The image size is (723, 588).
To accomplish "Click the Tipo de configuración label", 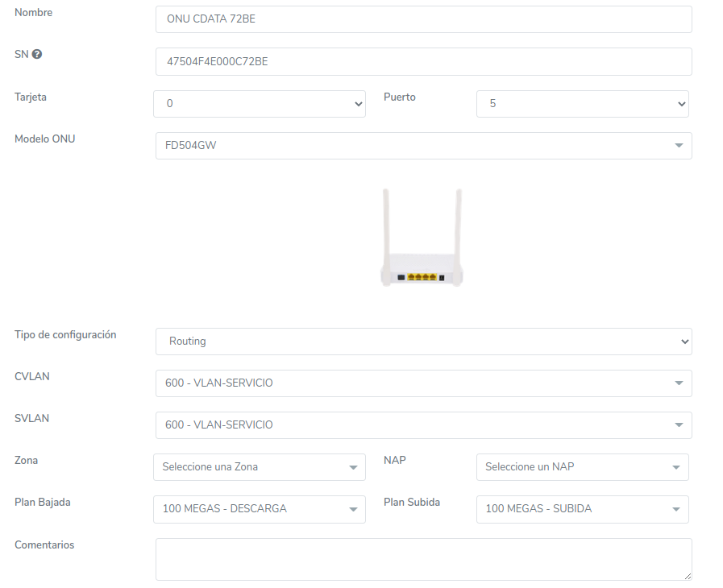I will click(x=65, y=334).
